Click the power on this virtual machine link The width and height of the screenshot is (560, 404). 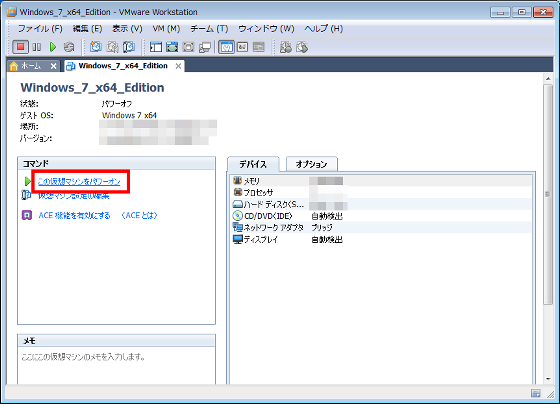[x=79, y=181]
